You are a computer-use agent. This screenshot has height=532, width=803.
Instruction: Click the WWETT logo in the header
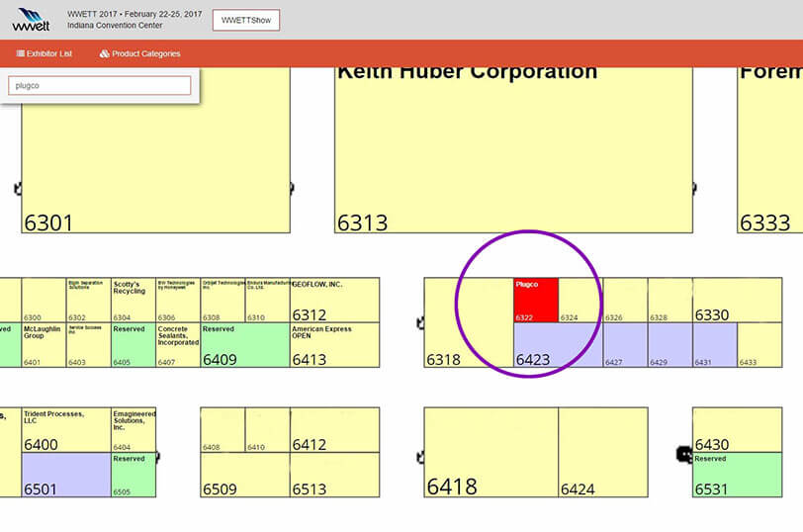tap(32, 20)
